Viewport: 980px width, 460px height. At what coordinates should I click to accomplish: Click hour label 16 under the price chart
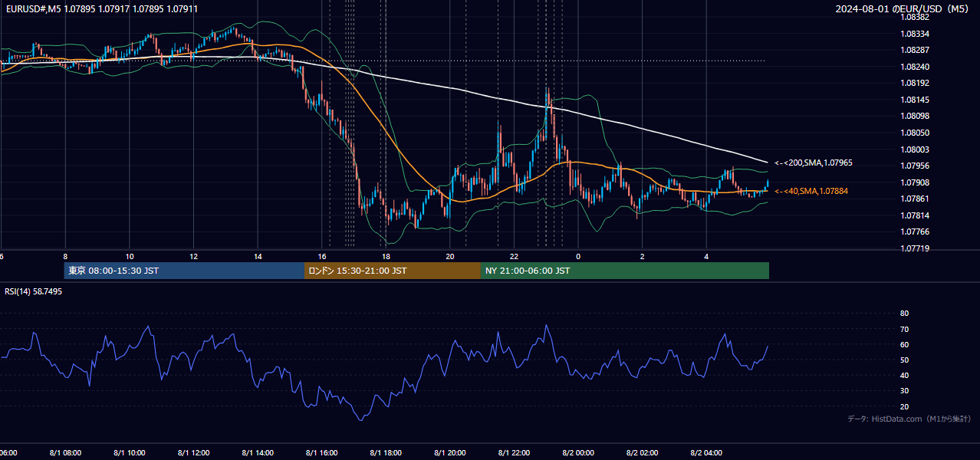click(x=322, y=256)
